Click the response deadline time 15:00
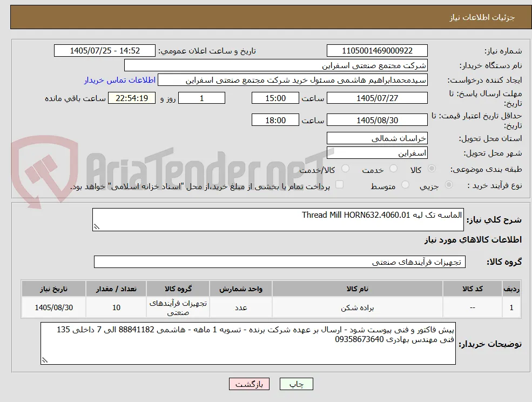This screenshot has width=532, height=402. click(x=275, y=98)
